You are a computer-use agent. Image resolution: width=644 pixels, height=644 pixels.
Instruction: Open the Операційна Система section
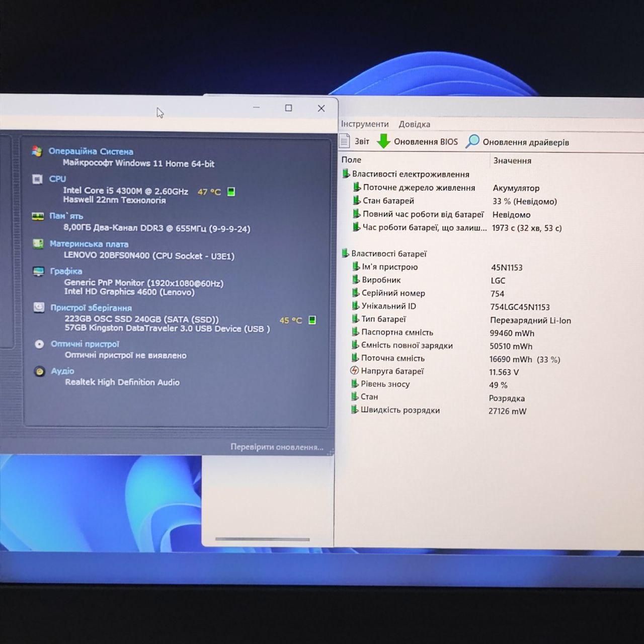91,151
